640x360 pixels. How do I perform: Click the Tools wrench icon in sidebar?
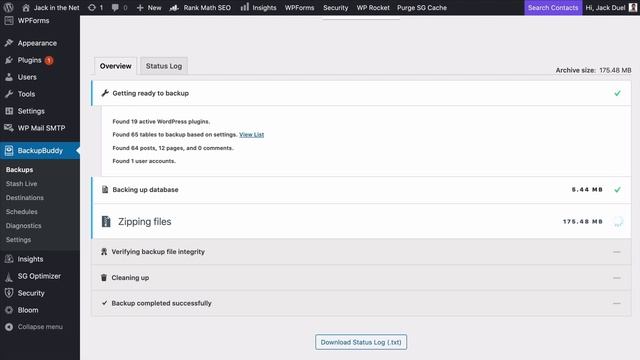pos(9,94)
